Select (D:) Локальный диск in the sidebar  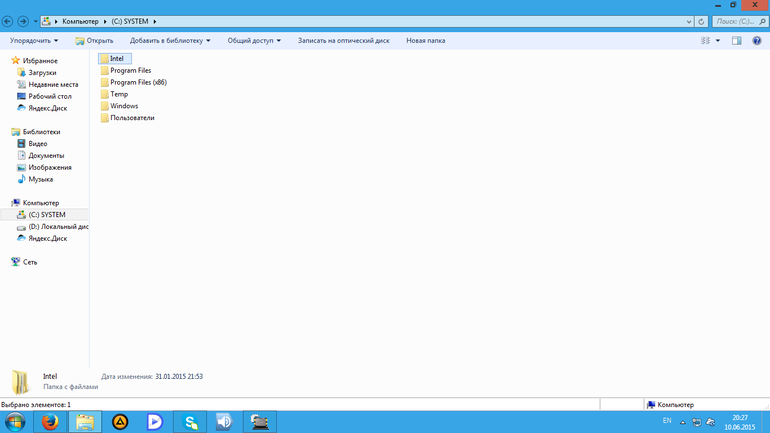coord(58,227)
